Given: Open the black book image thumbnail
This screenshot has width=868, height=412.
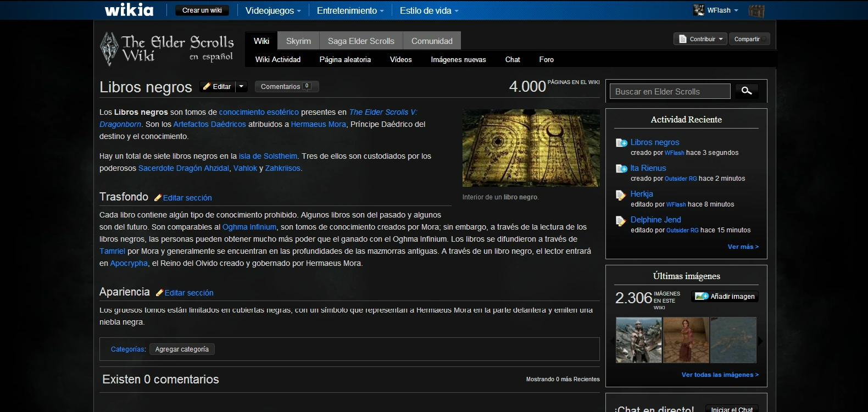Looking at the screenshot, I should pyautogui.click(x=531, y=148).
